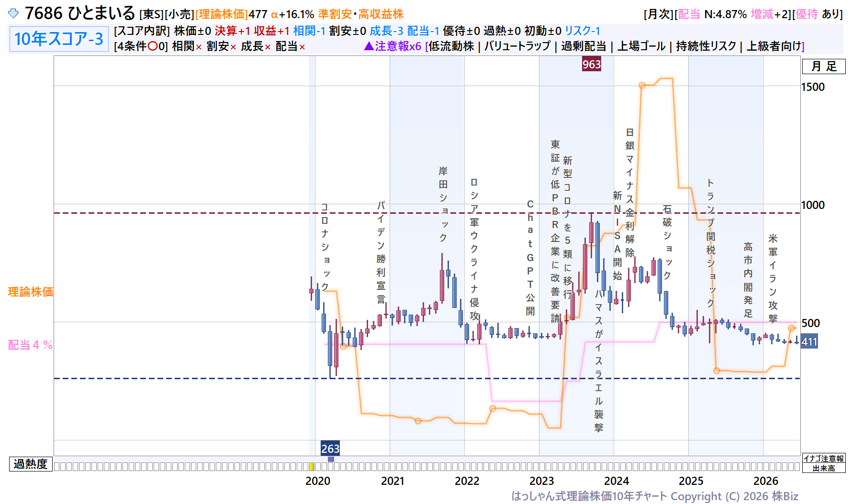Select the stock title 7686 ひとまいる
This screenshot has height=504, width=852.
80,13
